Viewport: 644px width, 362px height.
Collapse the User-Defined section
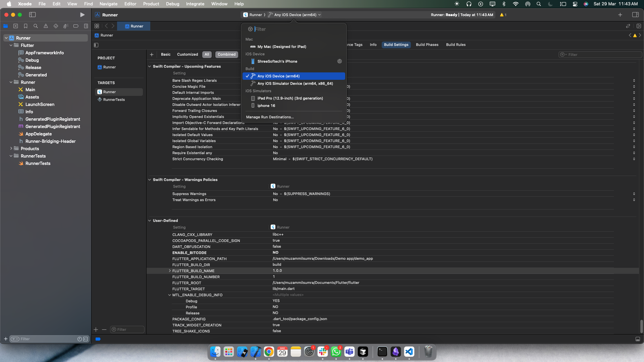pyautogui.click(x=150, y=221)
